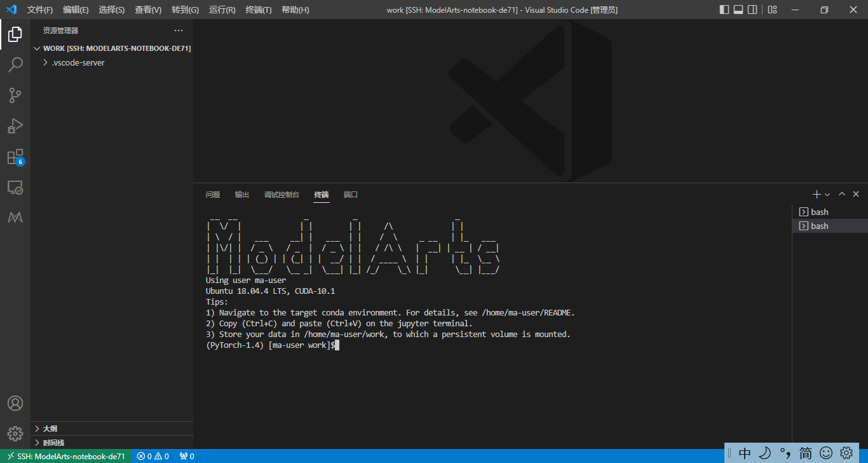Open the 文件(F) menu
The image size is (868, 463).
coord(40,10)
